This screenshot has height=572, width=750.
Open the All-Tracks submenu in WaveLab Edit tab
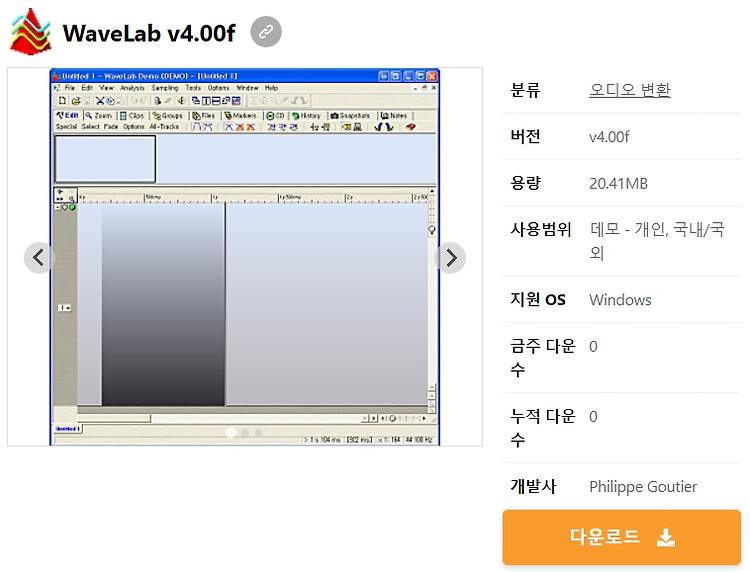pyautogui.click(x=164, y=127)
